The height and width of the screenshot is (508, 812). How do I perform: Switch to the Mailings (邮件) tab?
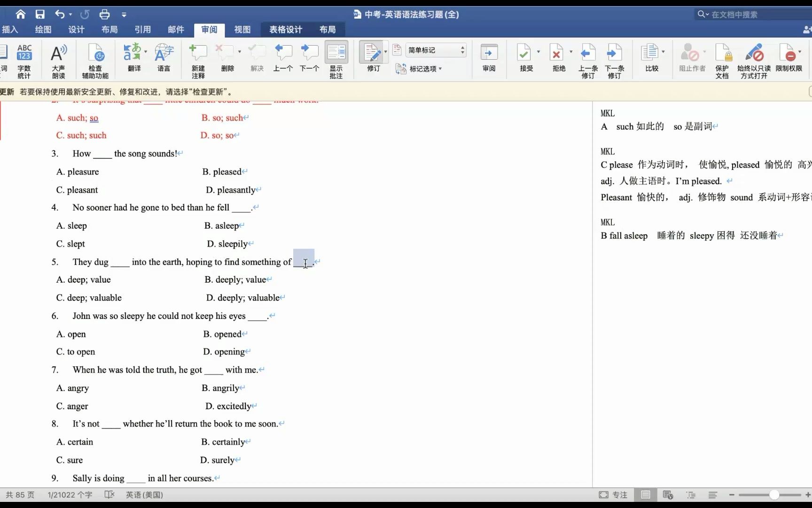(x=176, y=30)
